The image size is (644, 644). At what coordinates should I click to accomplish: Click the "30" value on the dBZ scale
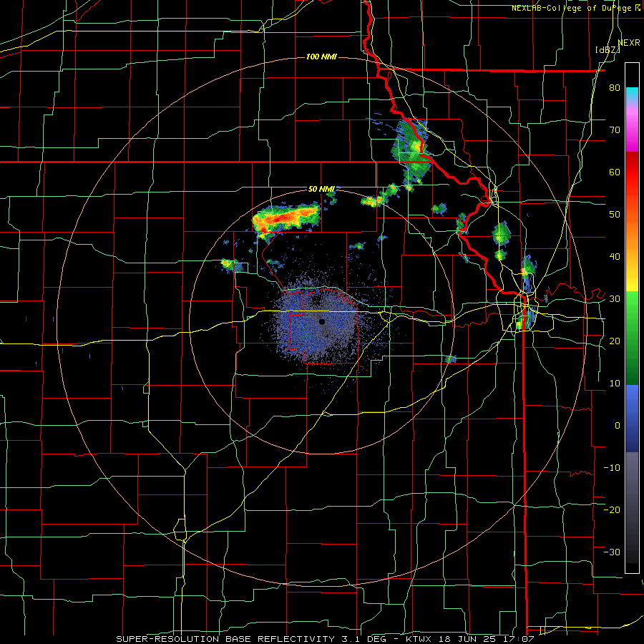coord(615,299)
